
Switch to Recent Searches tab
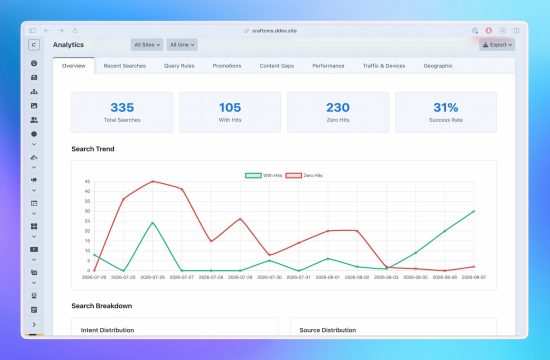[125, 66]
